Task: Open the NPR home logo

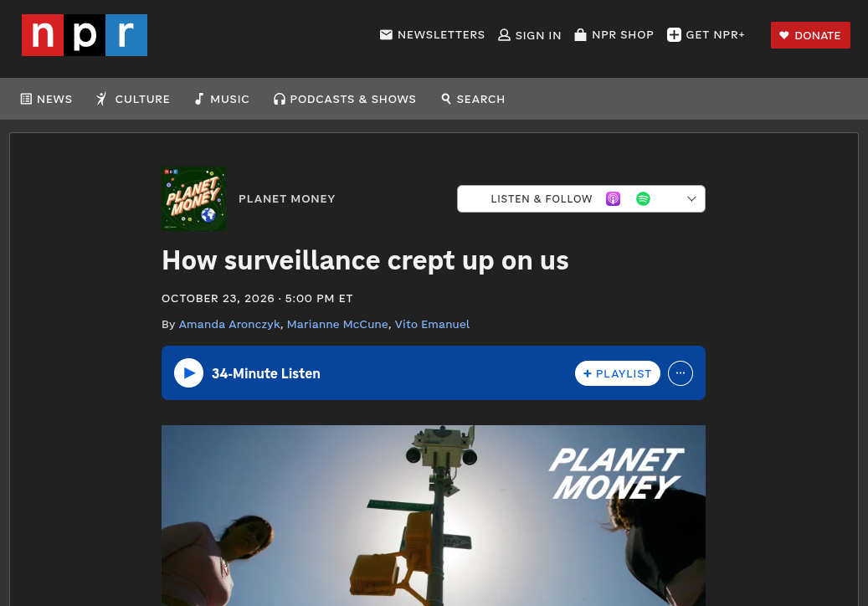Action: click(85, 35)
